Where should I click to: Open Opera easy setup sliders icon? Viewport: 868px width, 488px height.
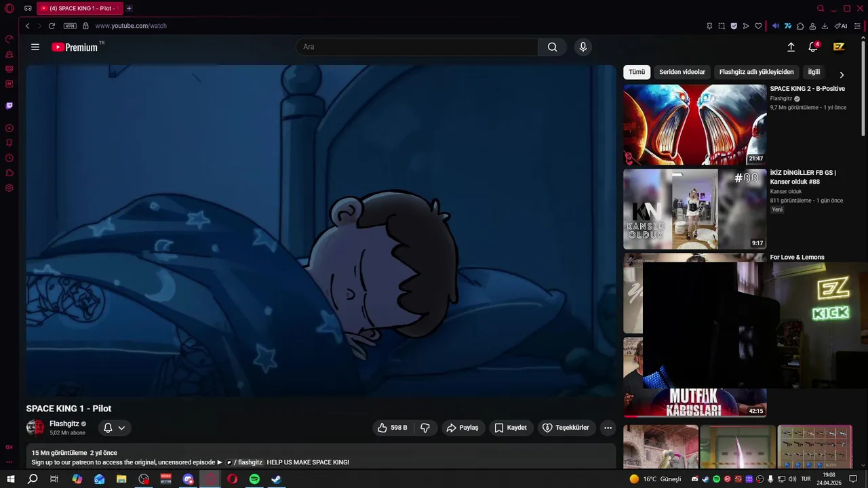tap(857, 26)
